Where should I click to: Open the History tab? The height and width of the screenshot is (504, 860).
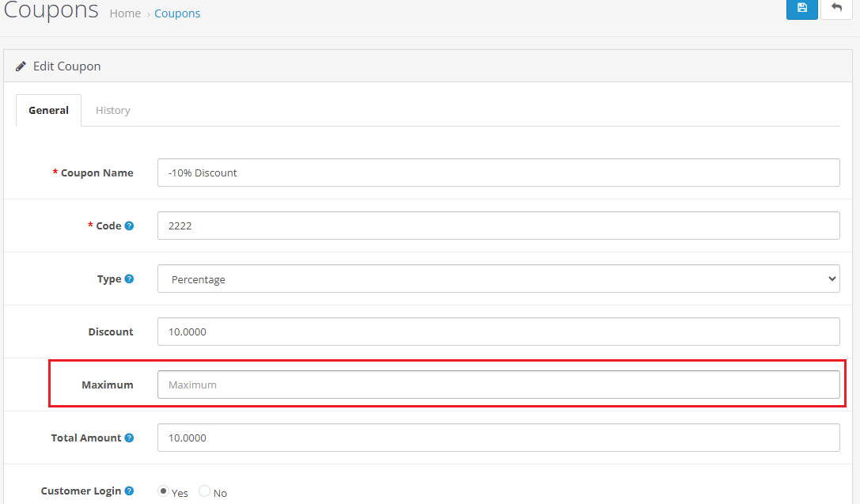click(113, 110)
